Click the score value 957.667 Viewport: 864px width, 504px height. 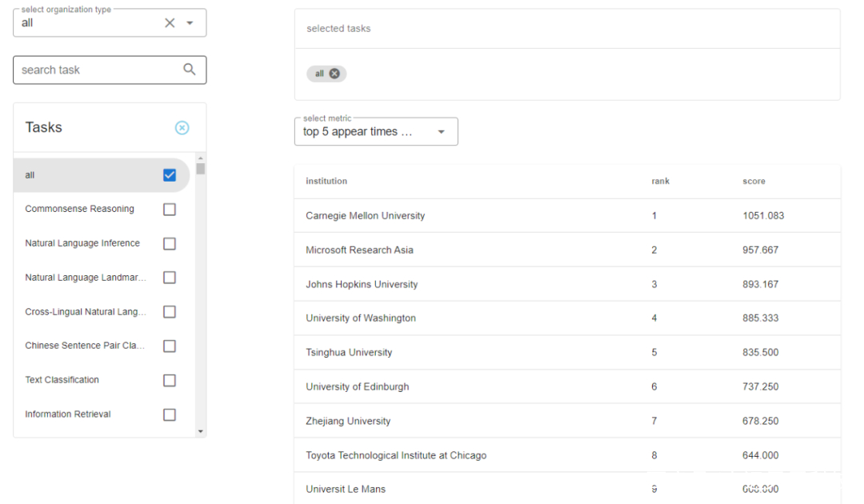pos(761,250)
